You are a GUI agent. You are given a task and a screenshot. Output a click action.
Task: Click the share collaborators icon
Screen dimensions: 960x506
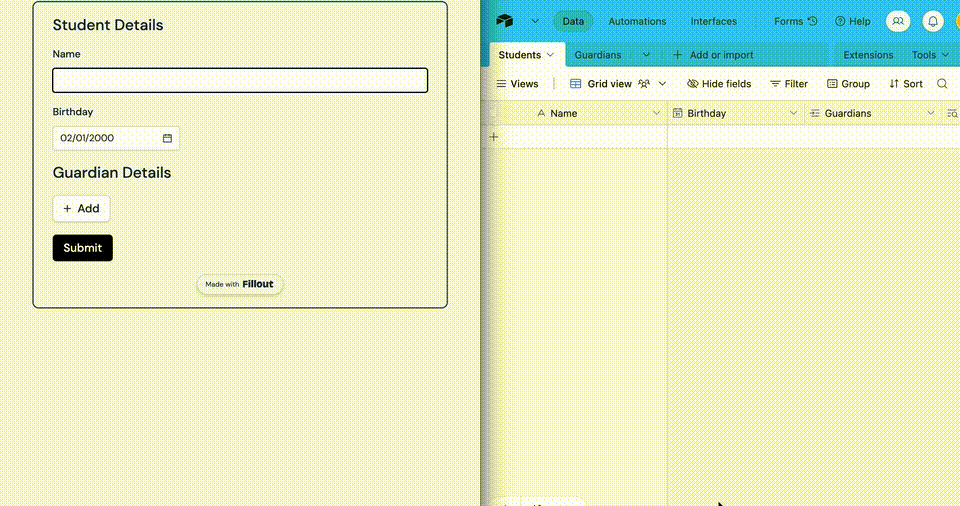898,21
